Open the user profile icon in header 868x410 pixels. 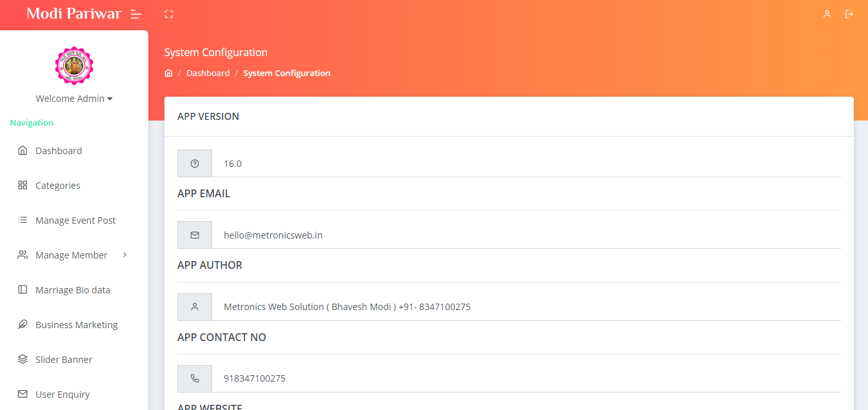(x=827, y=14)
